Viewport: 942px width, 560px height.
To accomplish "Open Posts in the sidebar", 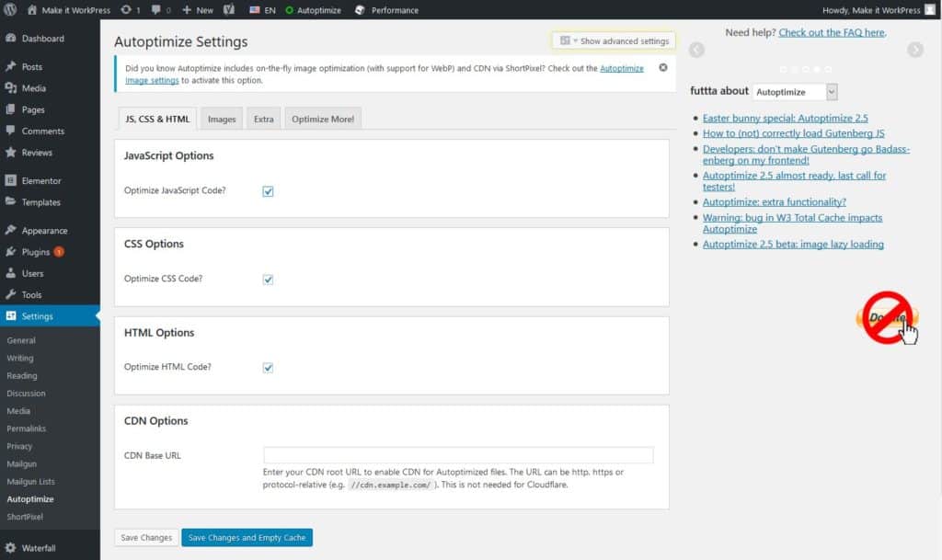I will pyautogui.click(x=32, y=66).
